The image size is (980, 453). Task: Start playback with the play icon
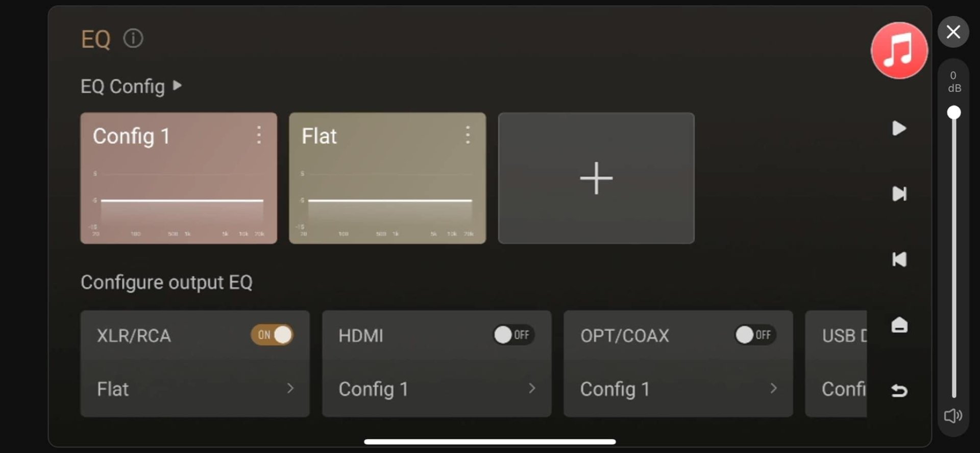coord(899,128)
